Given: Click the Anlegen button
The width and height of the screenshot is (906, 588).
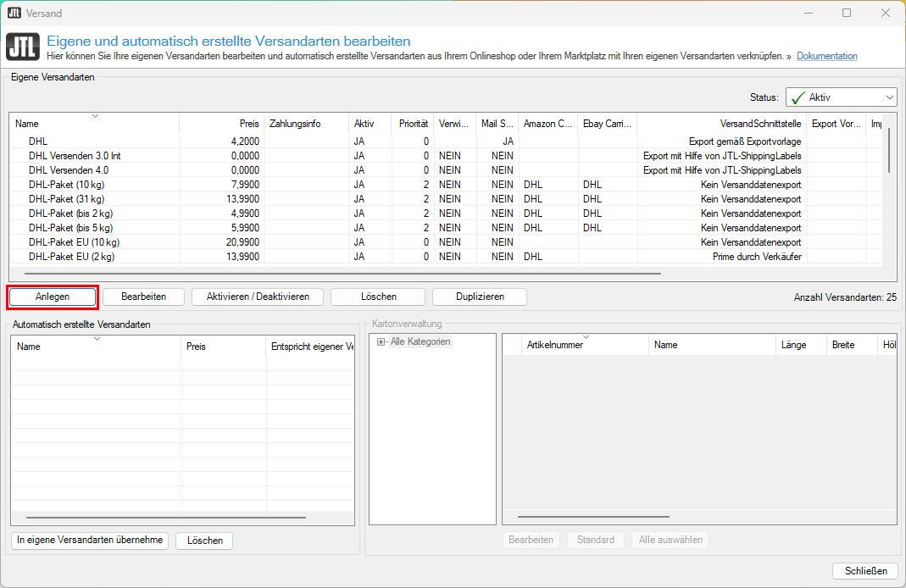Looking at the screenshot, I should click(x=53, y=297).
